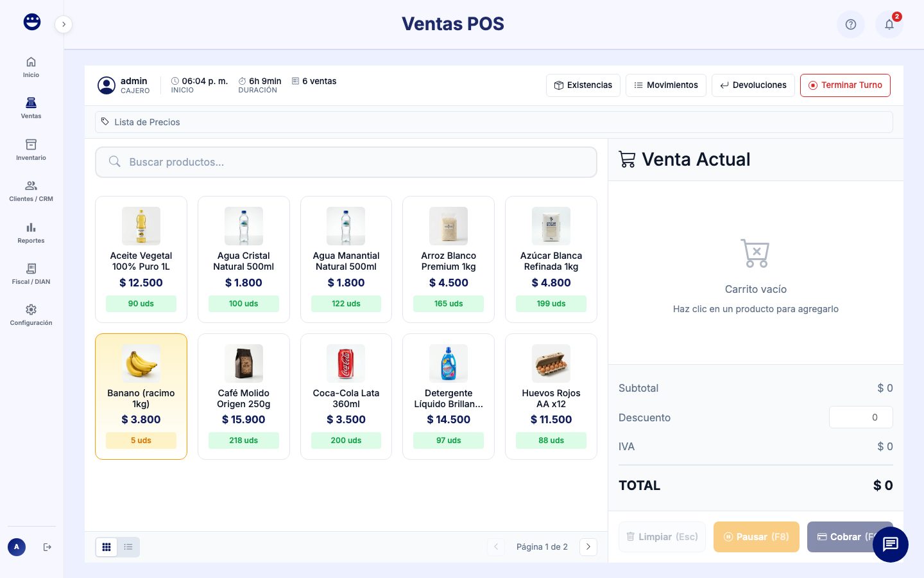924x578 pixels.
Task: Open the Devoluciones screen
Action: (x=753, y=85)
